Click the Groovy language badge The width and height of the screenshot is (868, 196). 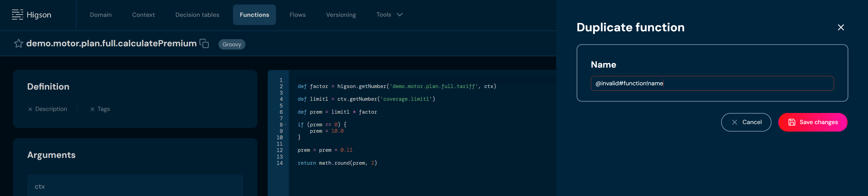pos(231,44)
